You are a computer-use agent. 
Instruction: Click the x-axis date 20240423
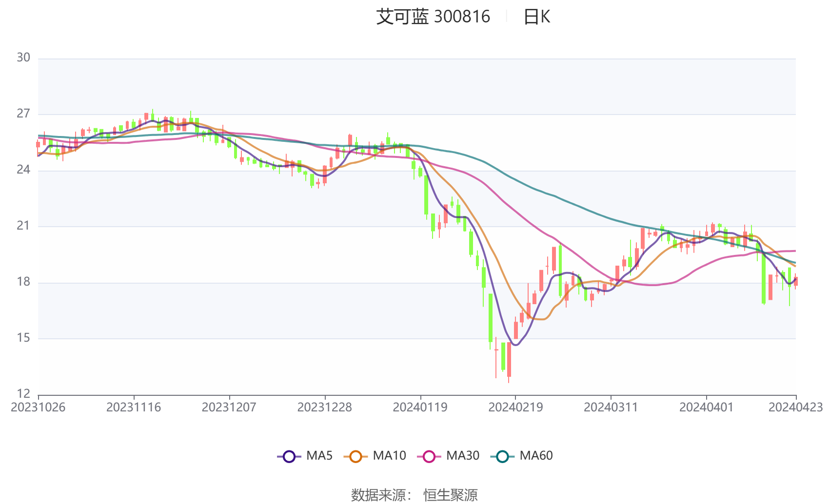(796, 407)
